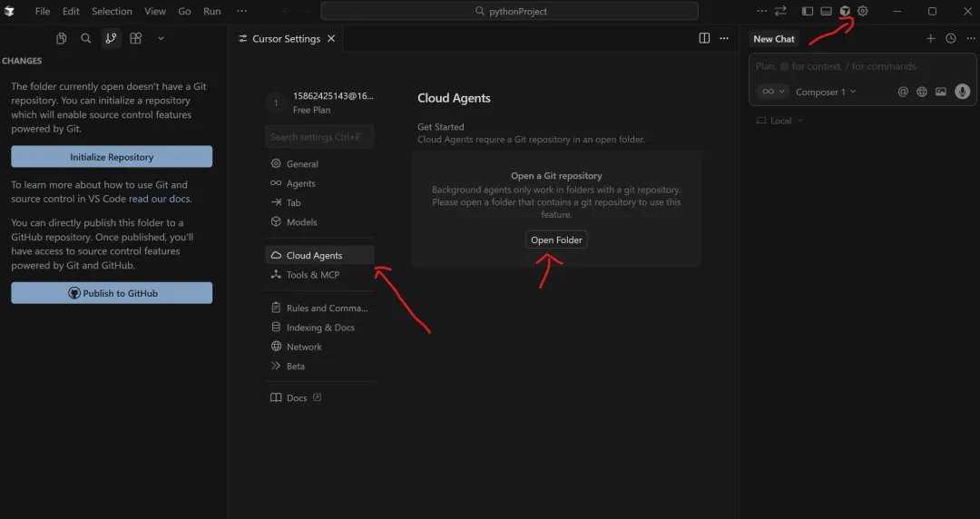The image size is (980, 519).
Task: Click the microphone voice input icon
Action: (x=963, y=92)
